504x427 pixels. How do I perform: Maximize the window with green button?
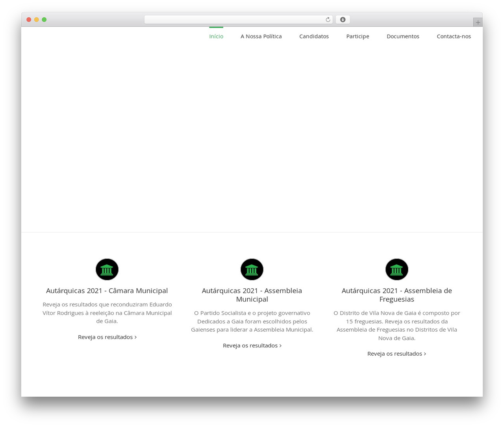44,20
